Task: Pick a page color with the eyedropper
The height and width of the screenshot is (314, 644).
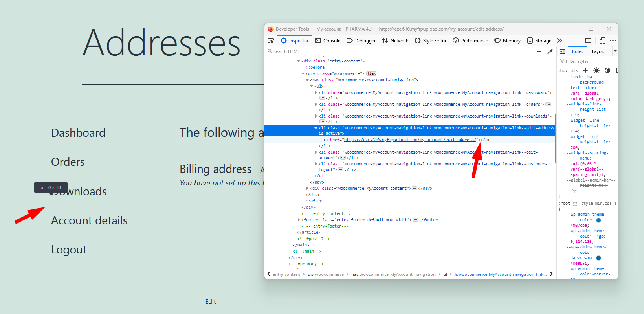Action: (550, 51)
